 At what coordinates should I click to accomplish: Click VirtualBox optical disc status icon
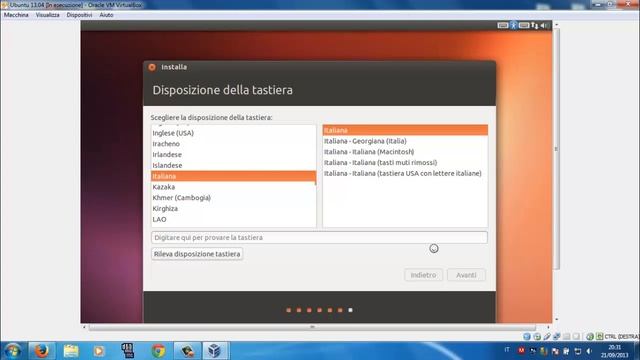[537, 337]
